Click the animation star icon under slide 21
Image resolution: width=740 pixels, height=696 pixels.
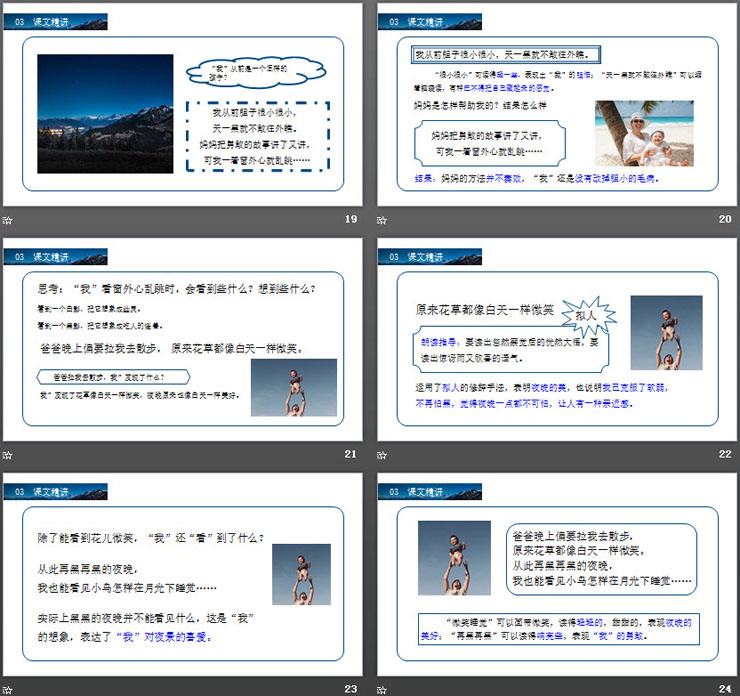8,455
